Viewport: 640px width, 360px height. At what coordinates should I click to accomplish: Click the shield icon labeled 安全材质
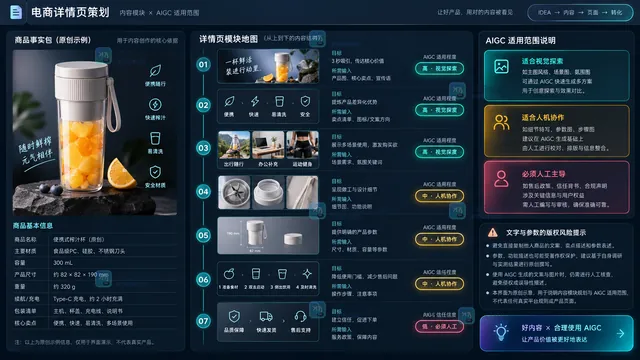[155, 172]
